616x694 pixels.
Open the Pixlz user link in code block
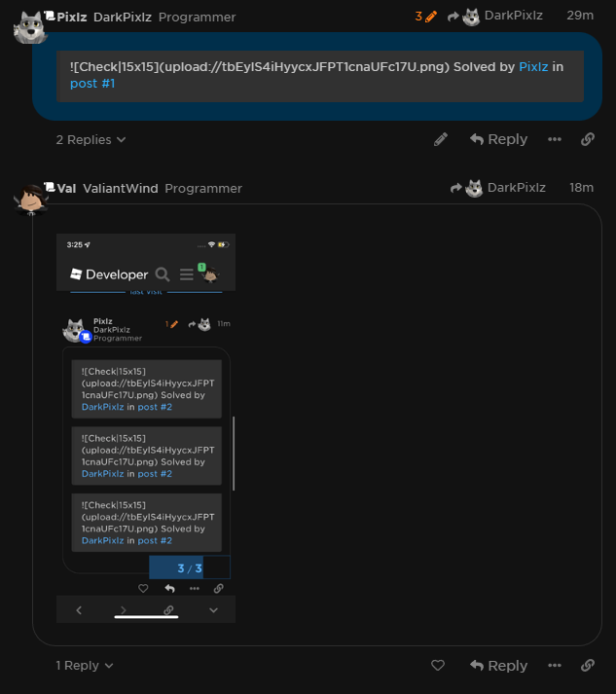click(533, 67)
